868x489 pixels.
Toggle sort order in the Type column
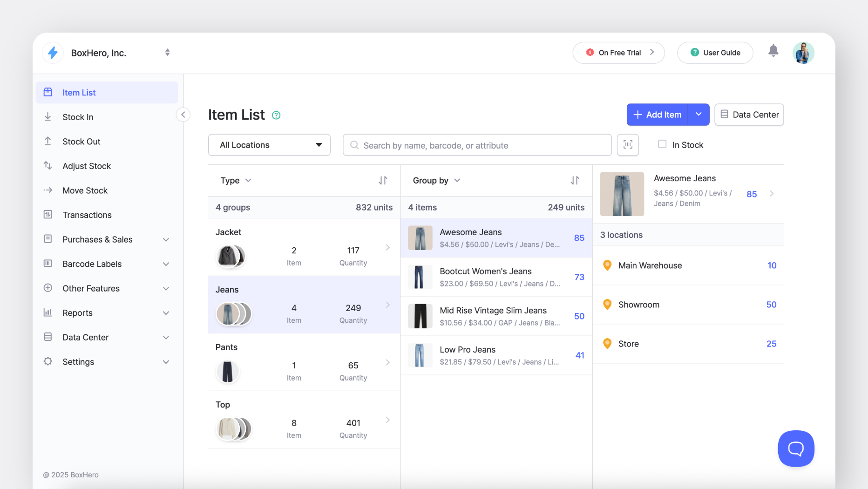tap(383, 180)
